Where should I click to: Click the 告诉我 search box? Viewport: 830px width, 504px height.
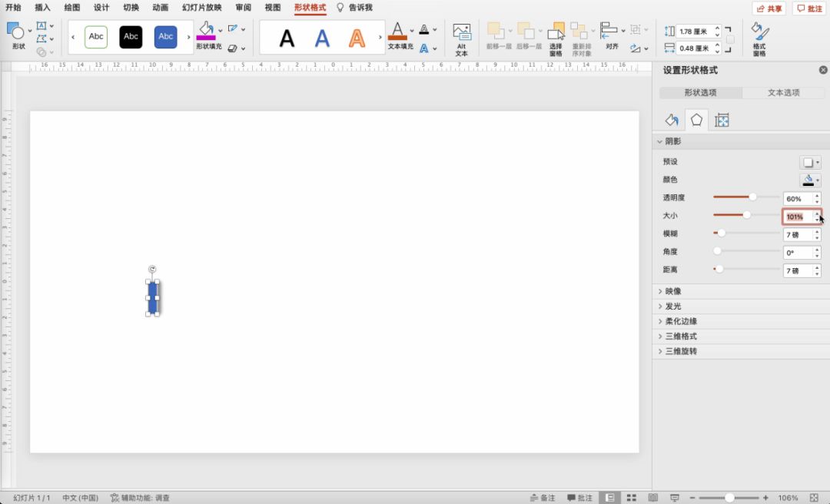[x=354, y=8]
